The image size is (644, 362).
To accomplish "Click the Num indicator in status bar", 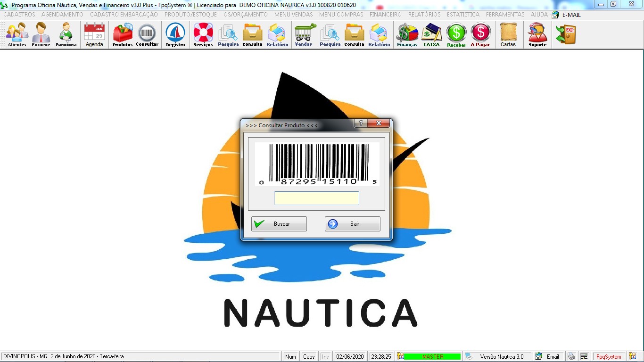I will (x=291, y=356).
